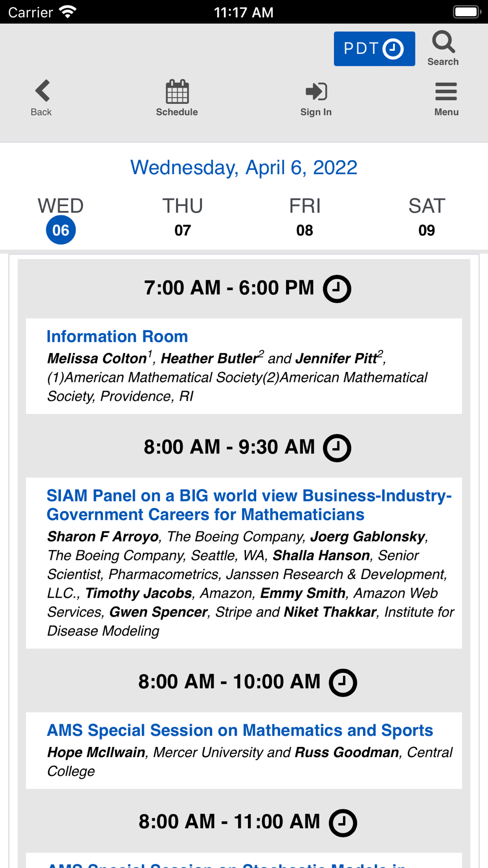Viewport: 488px width, 868px height.
Task: Open AMS Special Session on Mathematics and Sports
Action: [x=240, y=730]
